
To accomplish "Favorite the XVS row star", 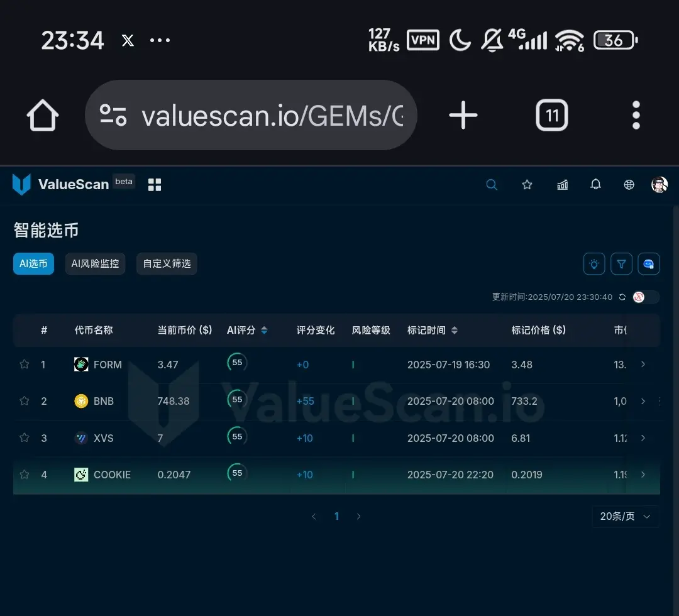I will point(25,437).
